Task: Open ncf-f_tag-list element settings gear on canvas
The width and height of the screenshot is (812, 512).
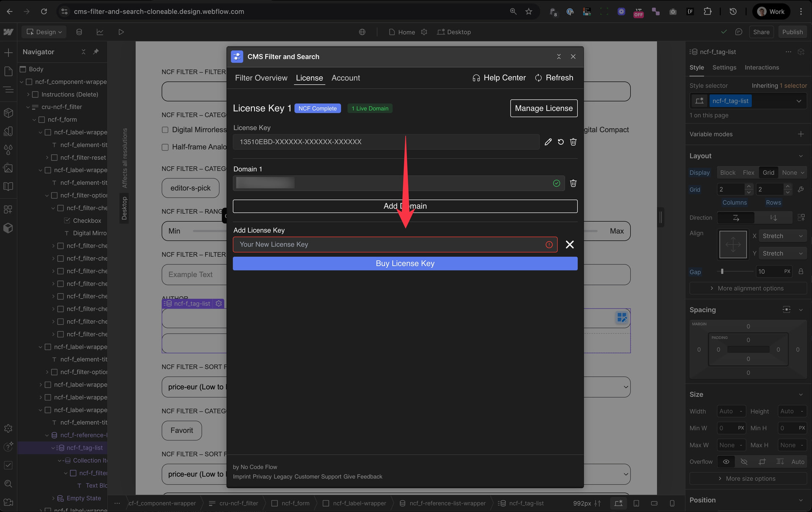Action: (x=219, y=304)
